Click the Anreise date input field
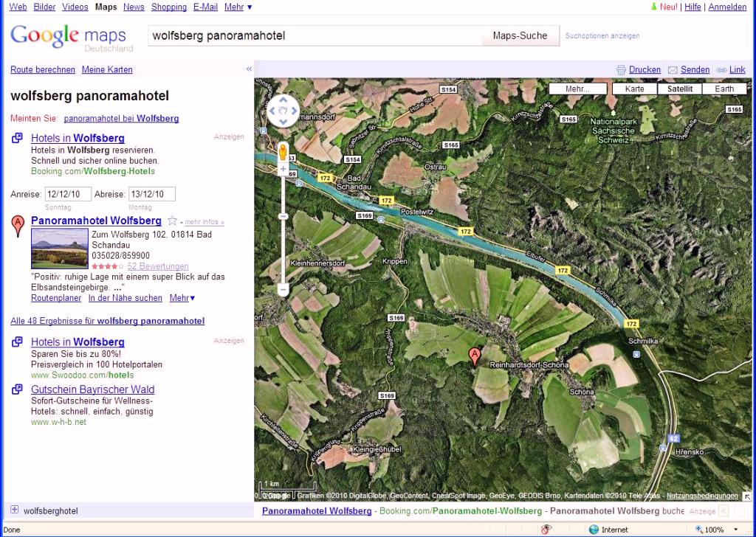The image size is (756, 537). tap(68, 194)
